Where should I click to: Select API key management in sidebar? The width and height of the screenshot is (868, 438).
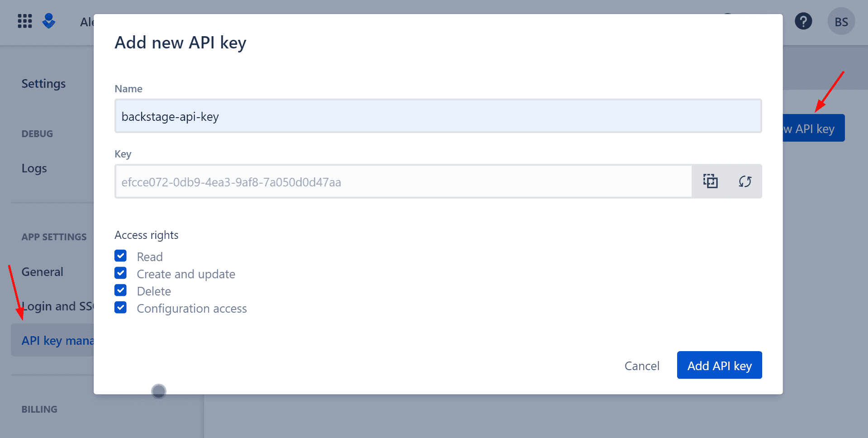click(x=52, y=341)
